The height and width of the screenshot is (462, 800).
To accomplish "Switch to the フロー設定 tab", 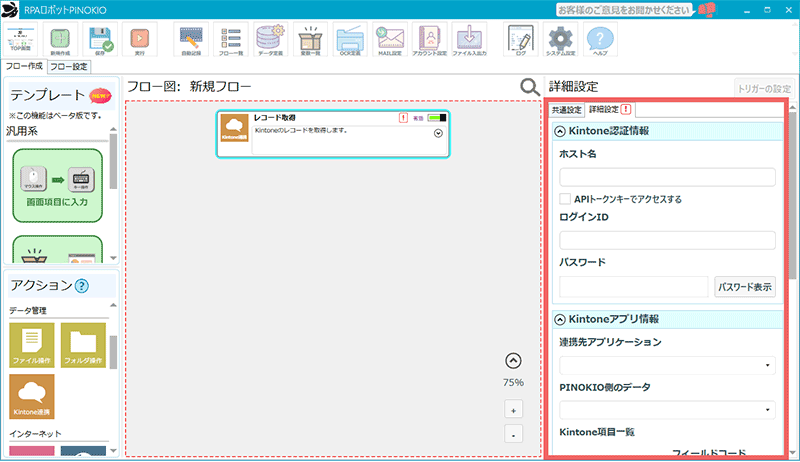I will point(68,67).
